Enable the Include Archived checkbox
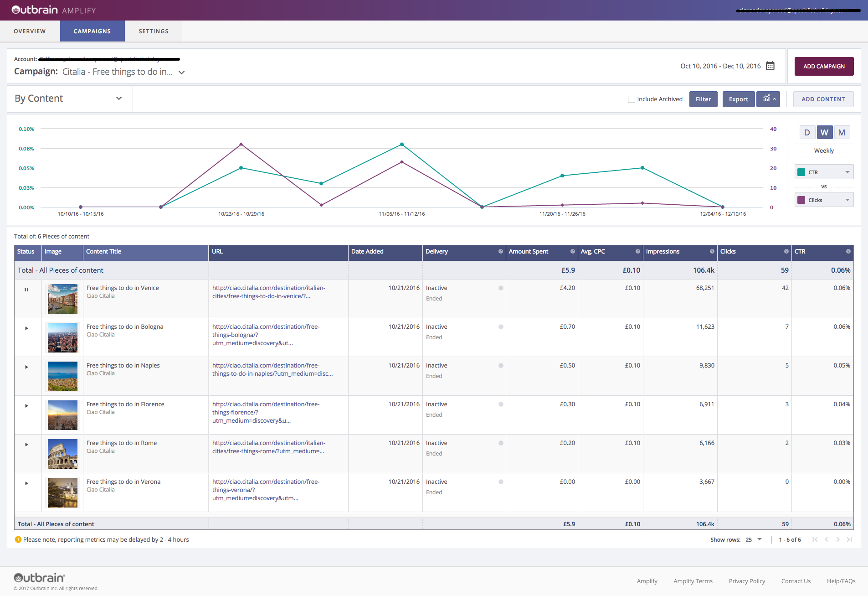The image size is (868, 596). (632, 99)
